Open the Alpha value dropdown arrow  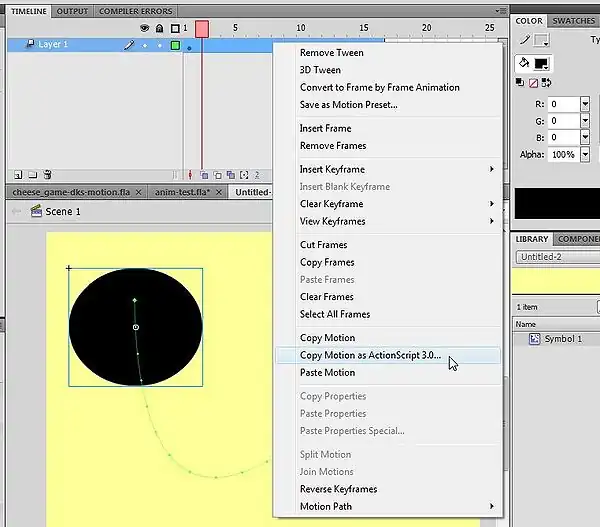[x=584, y=155]
